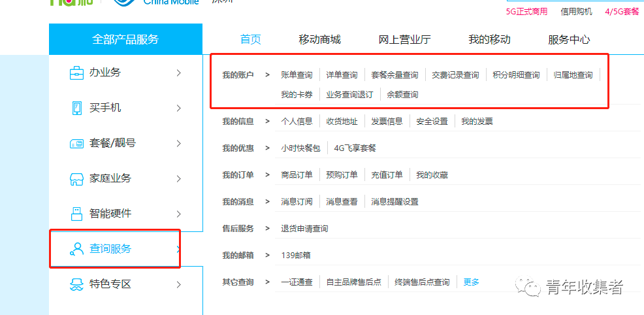Click the 其它查询 category label
This screenshot has width=644, height=315.
(238, 282)
